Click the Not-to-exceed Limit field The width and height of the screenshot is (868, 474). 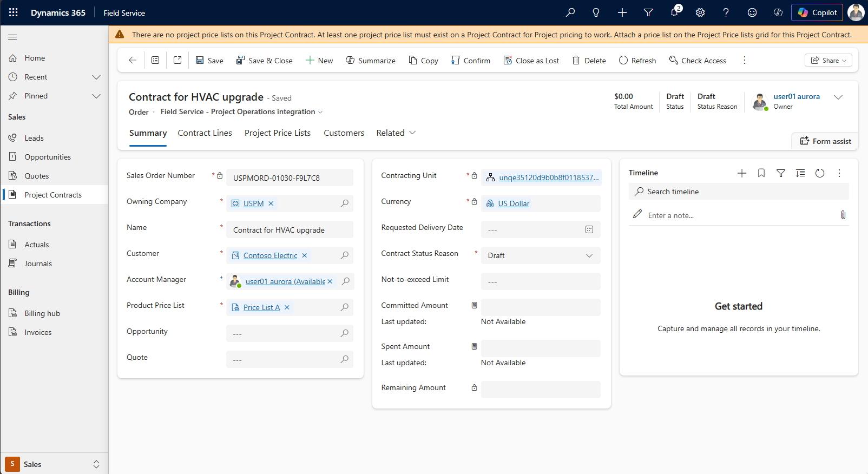[541, 281]
